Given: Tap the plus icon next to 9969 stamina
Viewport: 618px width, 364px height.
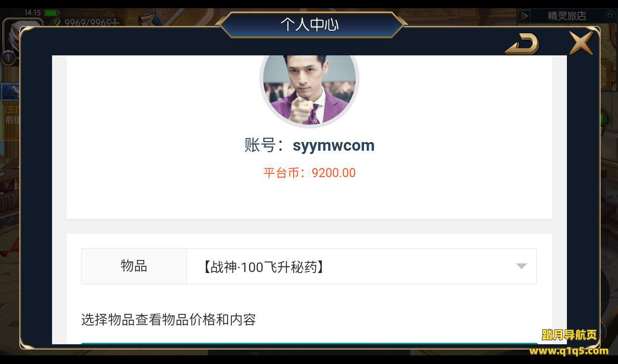Looking at the screenshot, I should [115, 22].
